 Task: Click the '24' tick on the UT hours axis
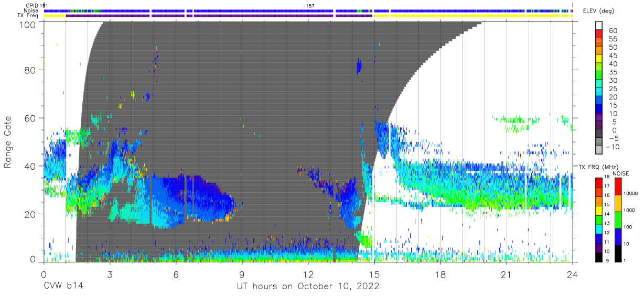[x=573, y=274]
